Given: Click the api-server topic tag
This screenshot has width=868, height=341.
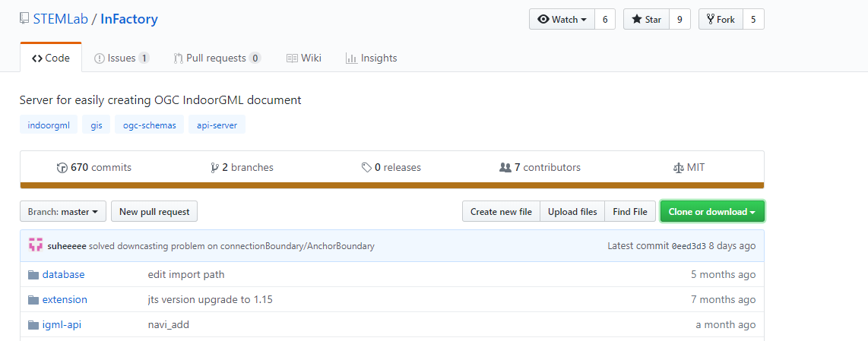Looking at the screenshot, I should pyautogui.click(x=217, y=125).
